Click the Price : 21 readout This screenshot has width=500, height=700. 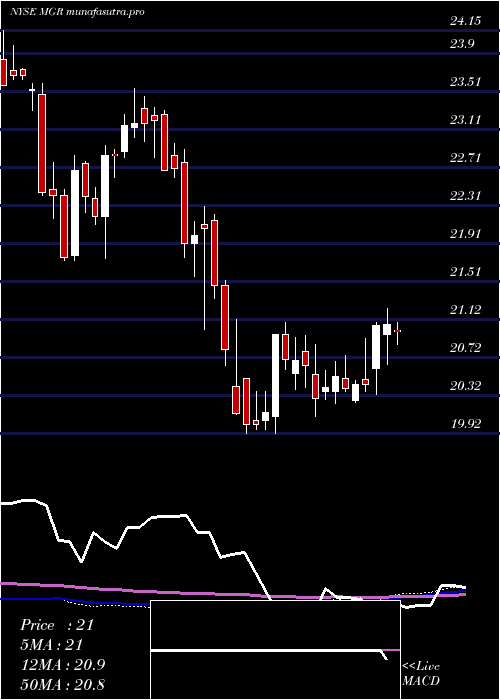click(57, 625)
